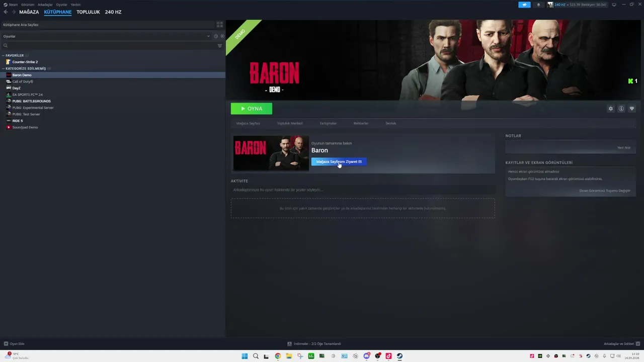Viewport: 644px width, 362px height.
Task: Open the Windows Start menu
Action: (x=245, y=356)
